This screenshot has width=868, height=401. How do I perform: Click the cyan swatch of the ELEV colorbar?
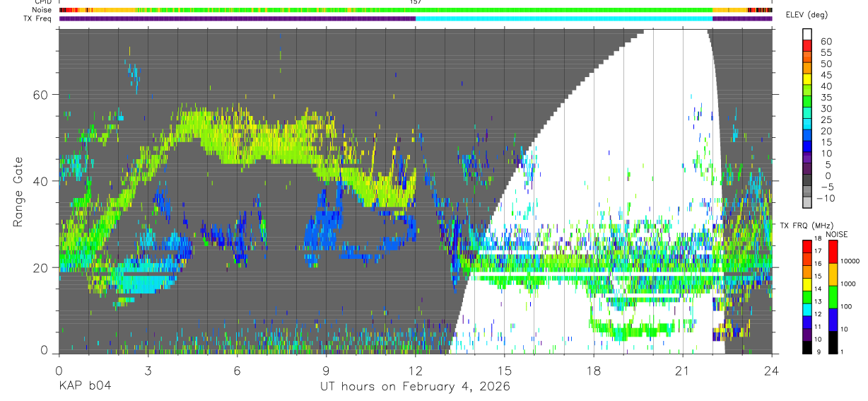tap(808, 124)
